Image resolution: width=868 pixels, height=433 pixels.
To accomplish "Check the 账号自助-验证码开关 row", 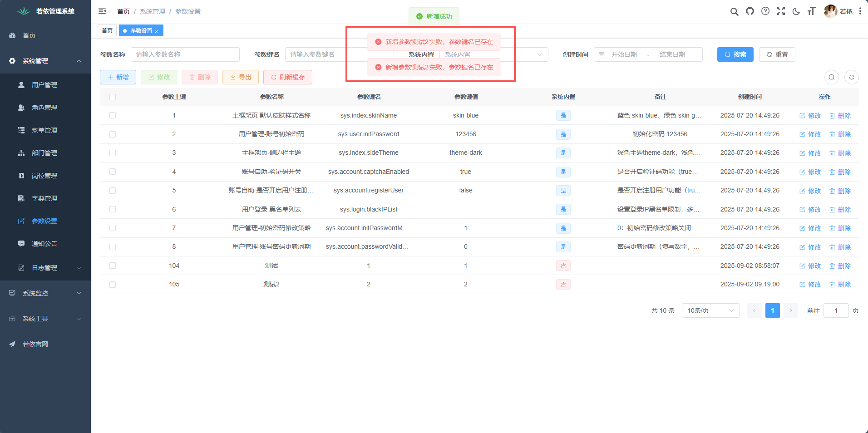I will point(113,172).
